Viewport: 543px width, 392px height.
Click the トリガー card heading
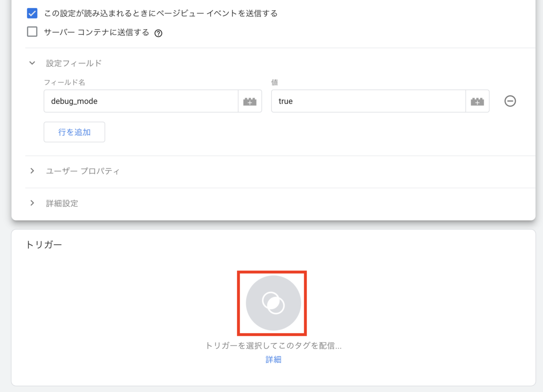pyautogui.click(x=43, y=245)
